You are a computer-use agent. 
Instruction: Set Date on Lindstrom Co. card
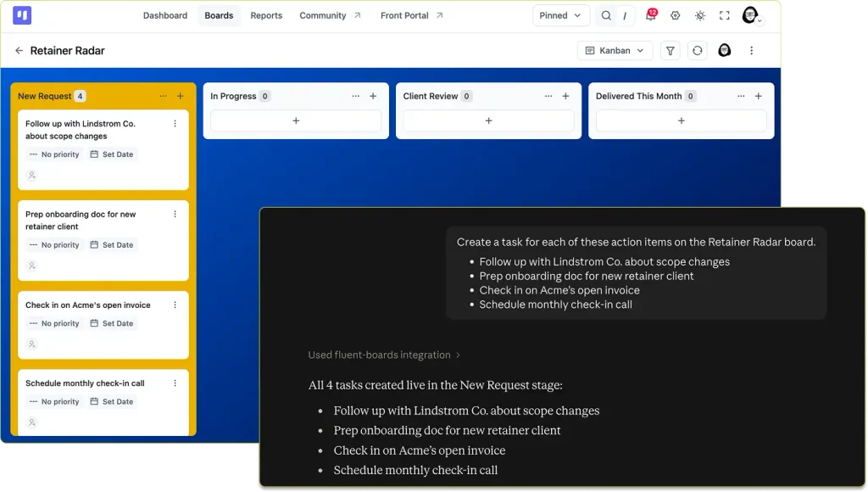click(112, 154)
